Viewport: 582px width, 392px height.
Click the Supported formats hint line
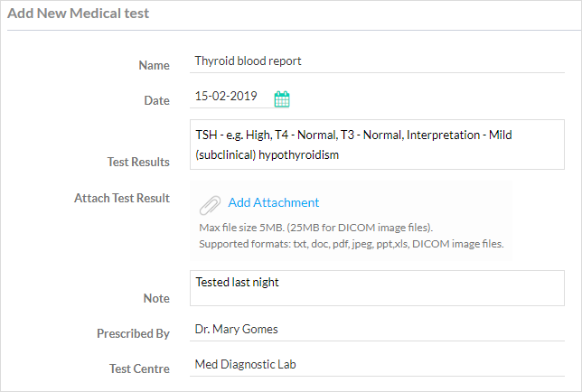(x=352, y=244)
